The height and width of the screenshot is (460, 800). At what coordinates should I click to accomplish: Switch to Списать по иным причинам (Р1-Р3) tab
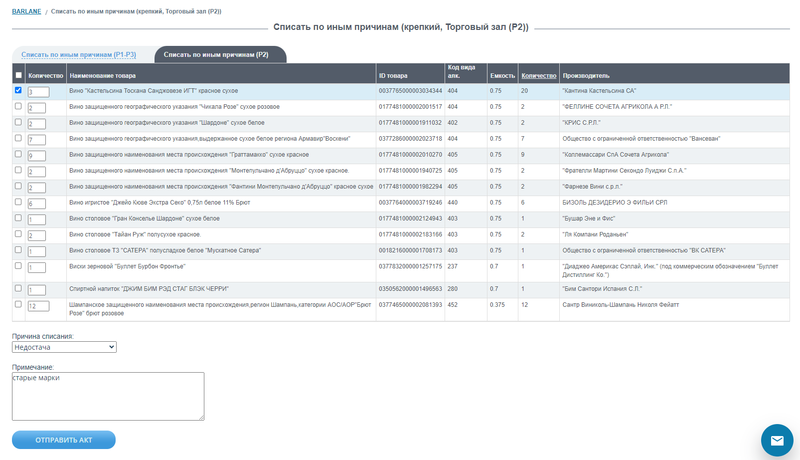[x=79, y=55]
